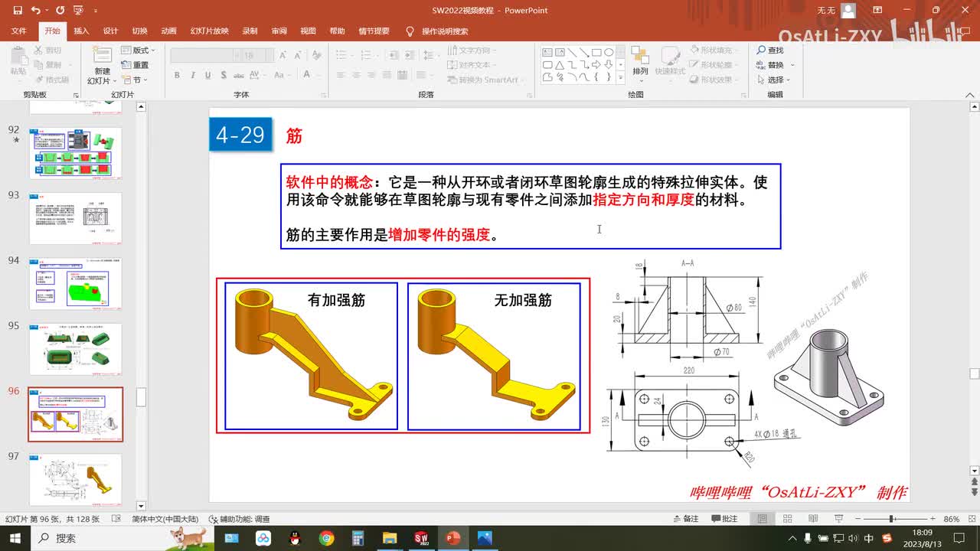This screenshot has width=980, height=551.
Task: Select slide 95 thumbnail
Action: tap(76, 349)
